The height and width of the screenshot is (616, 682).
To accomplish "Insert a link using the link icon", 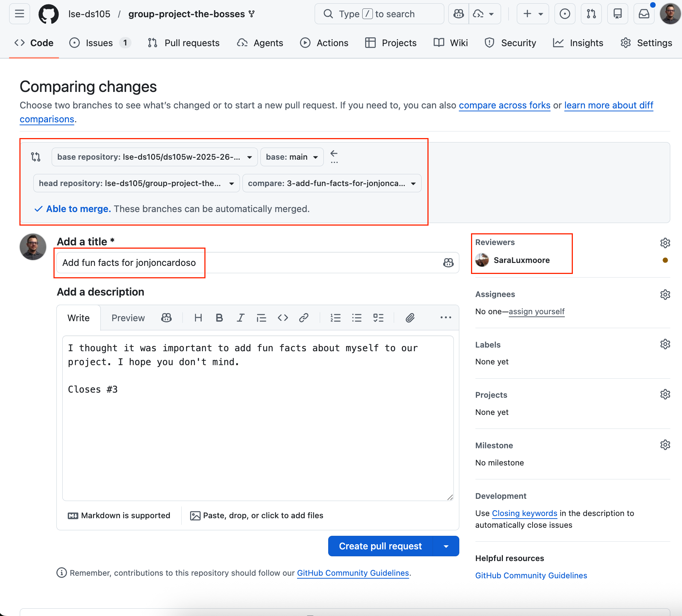I will tap(304, 318).
